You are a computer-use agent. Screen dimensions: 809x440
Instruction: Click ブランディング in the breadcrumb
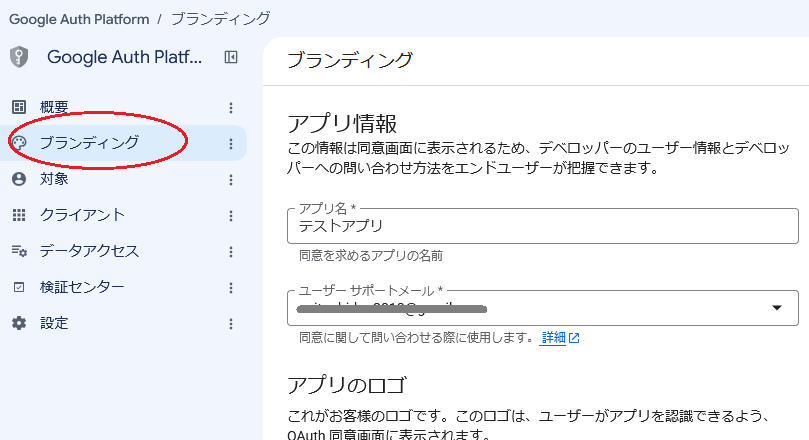(220, 19)
